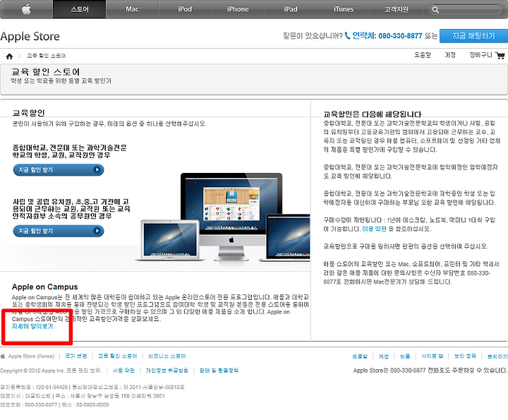Click the 문의하기 footer link
The width and height of the screenshot is (508, 420).
click(x=497, y=356)
